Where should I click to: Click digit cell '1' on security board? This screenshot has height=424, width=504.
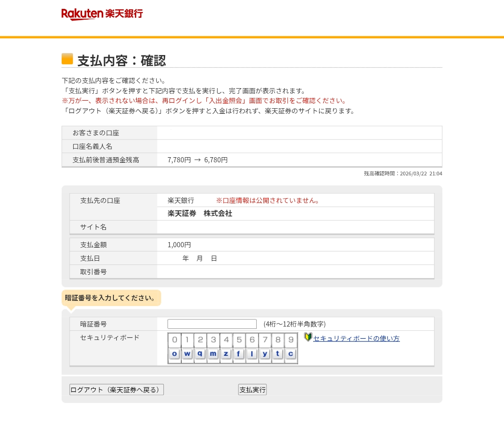[x=188, y=340]
